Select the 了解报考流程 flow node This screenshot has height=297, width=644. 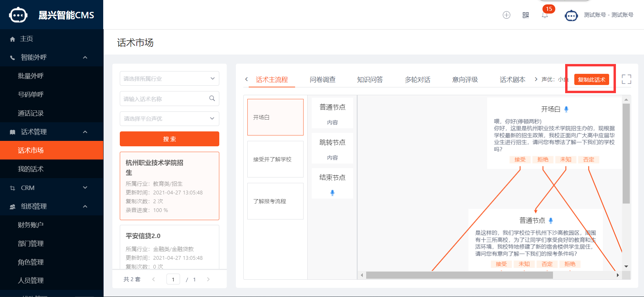point(275,201)
